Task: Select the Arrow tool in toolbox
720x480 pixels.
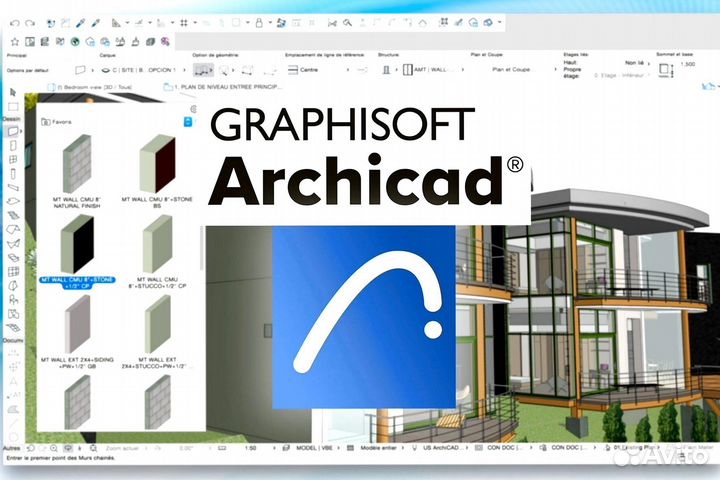Action: coord(13,92)
